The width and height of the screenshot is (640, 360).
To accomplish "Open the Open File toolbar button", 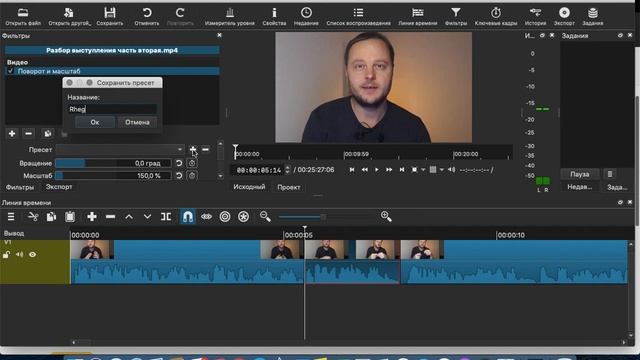I will click(x=23, y=16).
